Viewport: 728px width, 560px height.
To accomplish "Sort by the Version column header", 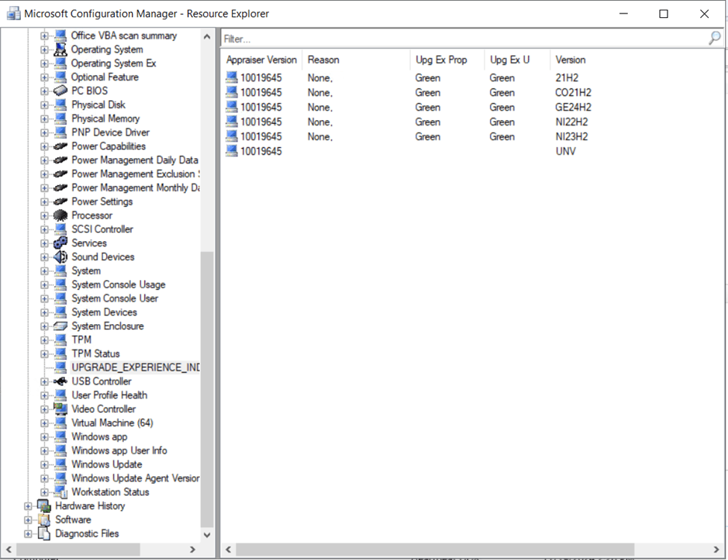I will [x=570, y=60].
